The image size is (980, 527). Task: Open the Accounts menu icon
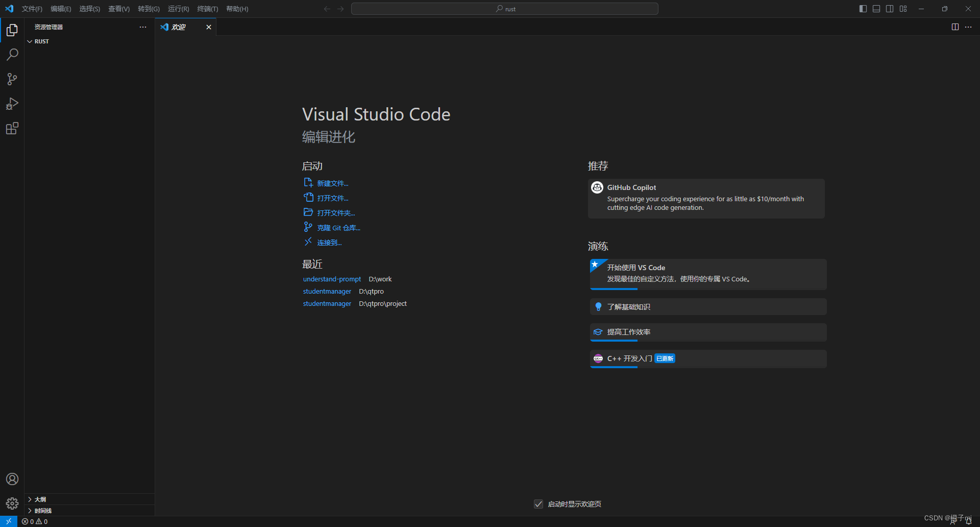tap(12, 479)
